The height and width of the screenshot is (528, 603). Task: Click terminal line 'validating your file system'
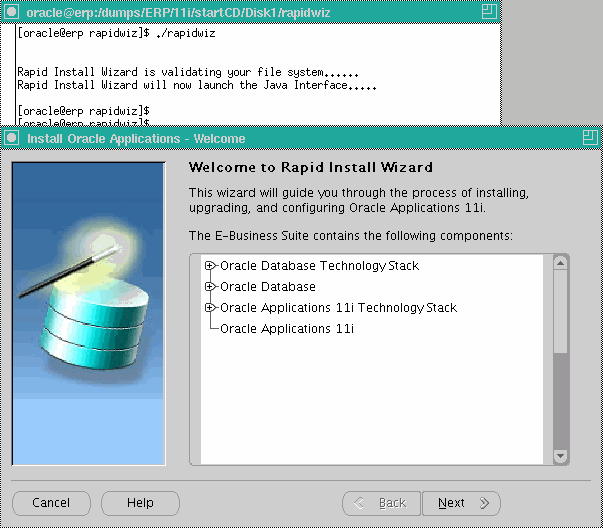(x=188, y=72)
